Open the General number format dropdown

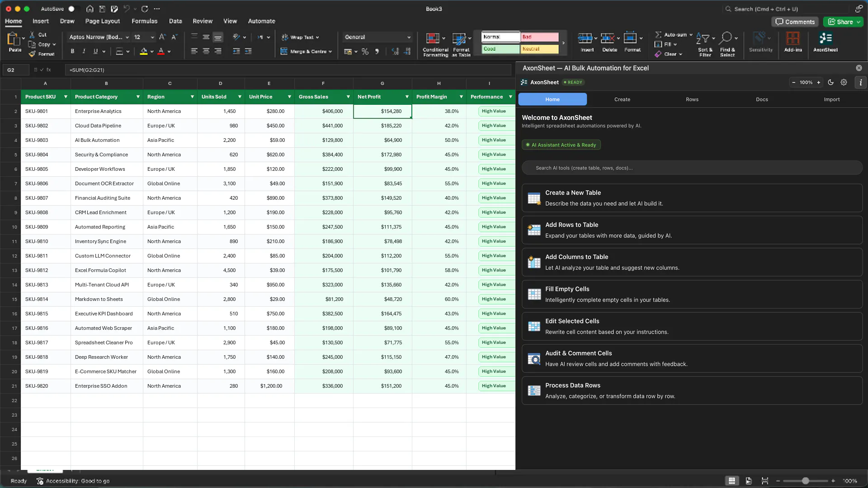409,38
